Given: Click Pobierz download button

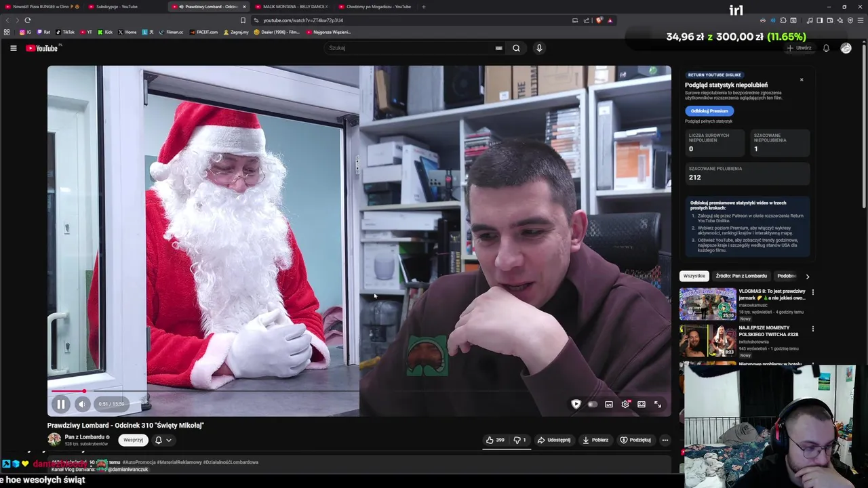Looking at the screenshot, I should 595,440.
